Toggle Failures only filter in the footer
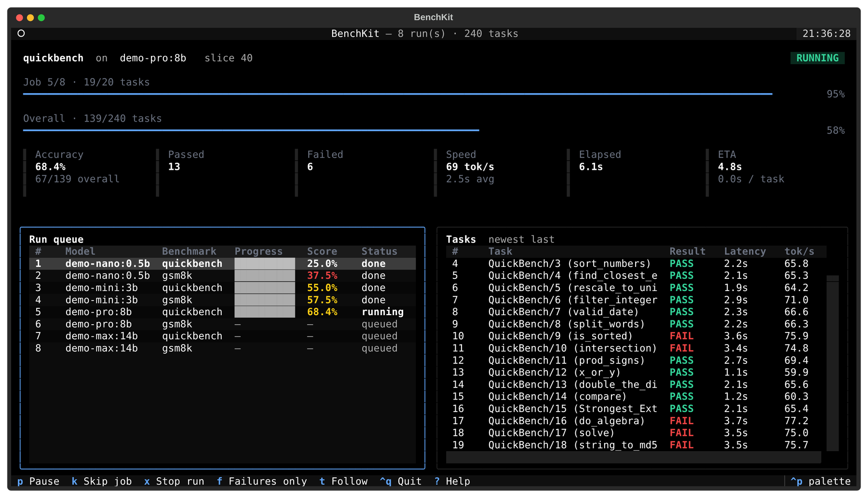The image size is (868, 498). pos(262,481)
